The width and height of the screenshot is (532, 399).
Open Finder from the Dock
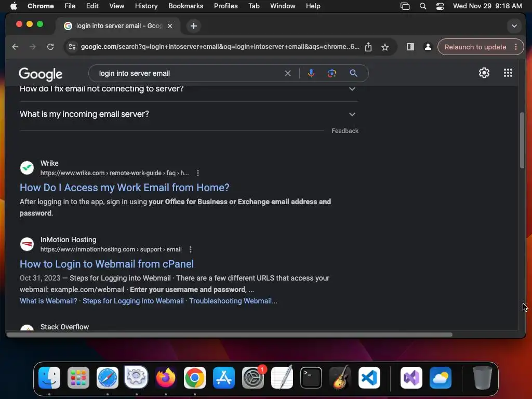coord(49,378)
